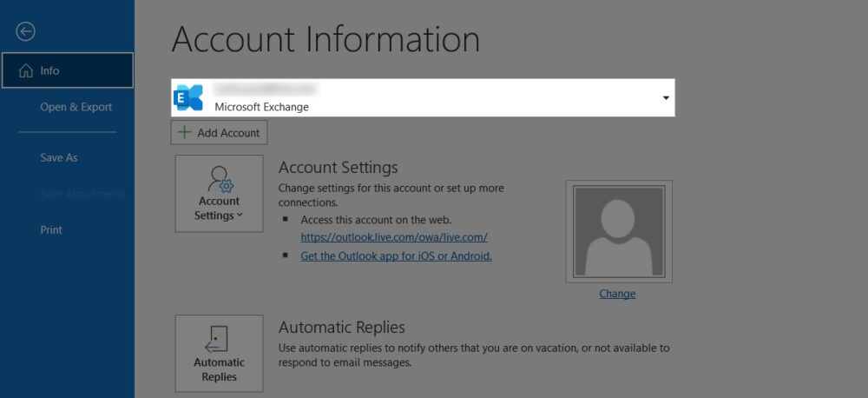Click the back arrow icon

pyautogui.click(x=25, y=31)
